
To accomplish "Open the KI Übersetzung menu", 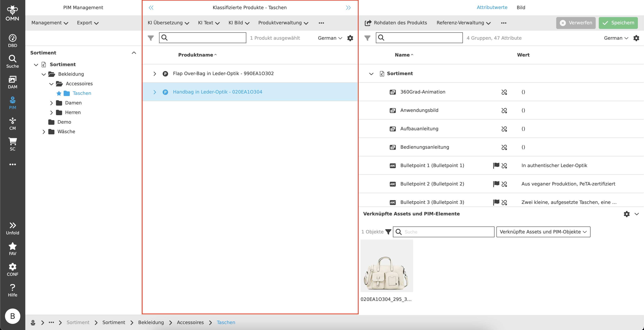I will 168,23.
